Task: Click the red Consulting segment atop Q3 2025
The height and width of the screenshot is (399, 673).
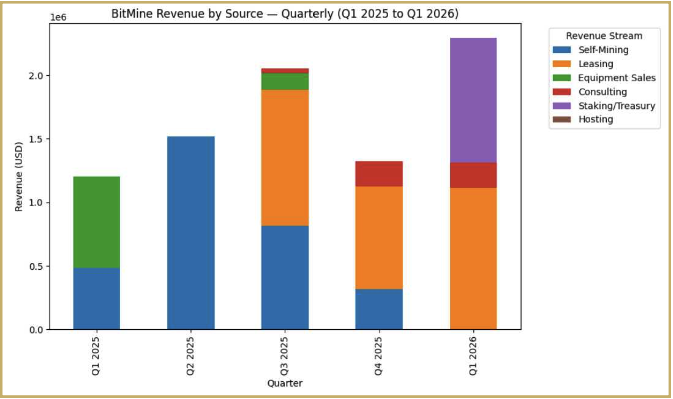Action: [x=285, y=71]
